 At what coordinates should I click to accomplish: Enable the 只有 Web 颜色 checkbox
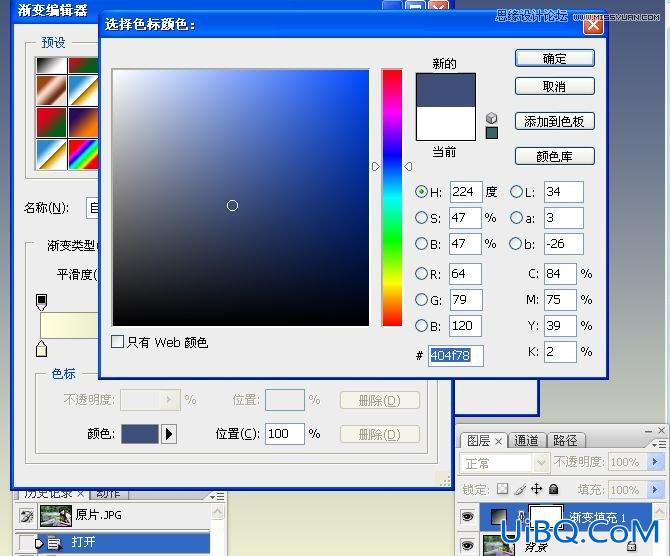[117, 341]
